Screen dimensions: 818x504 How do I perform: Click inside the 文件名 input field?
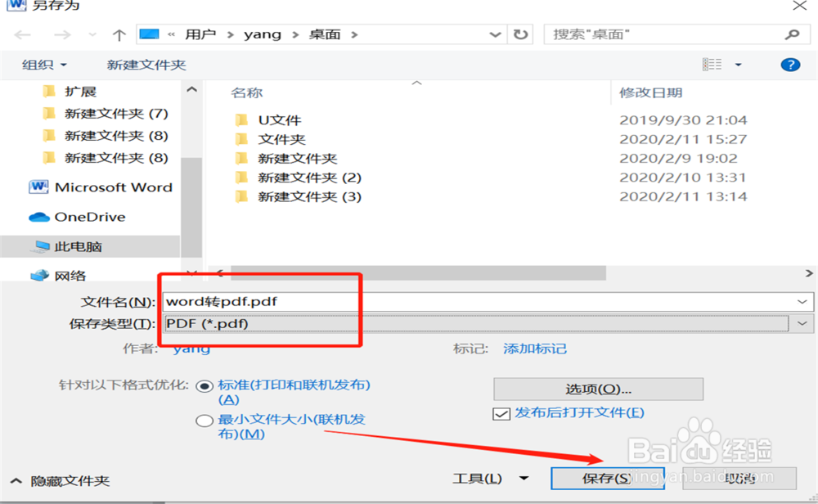(x=327, y=300)
